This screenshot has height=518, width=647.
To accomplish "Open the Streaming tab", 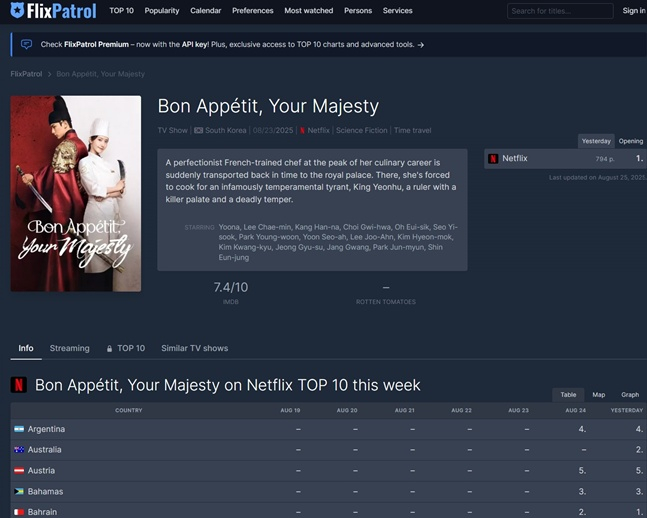I will click(69, 348).
